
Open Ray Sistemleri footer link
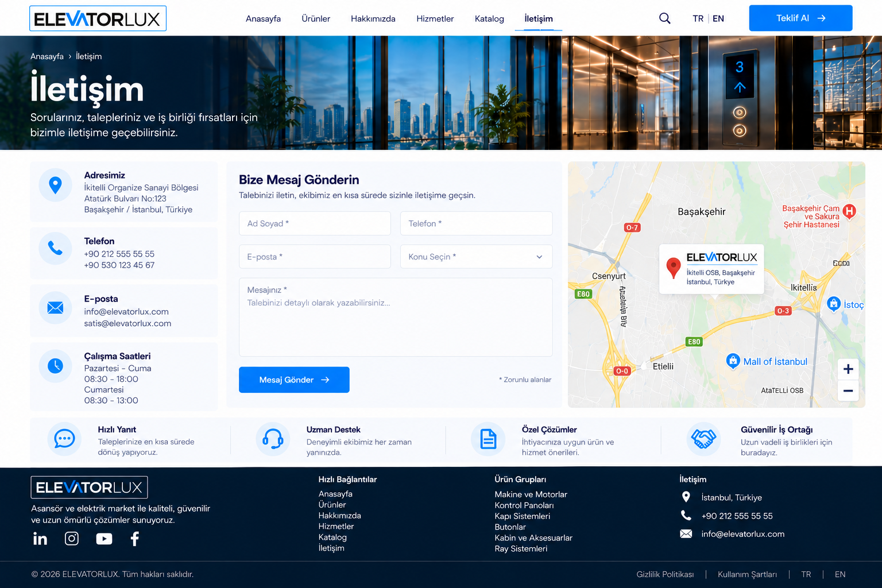pyautogui.click(x=521, y=548)
